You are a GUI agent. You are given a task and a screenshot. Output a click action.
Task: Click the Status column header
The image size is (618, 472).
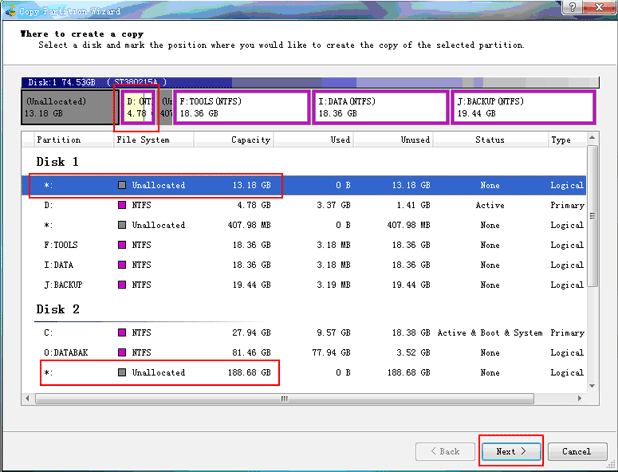(x=490, y=140)
